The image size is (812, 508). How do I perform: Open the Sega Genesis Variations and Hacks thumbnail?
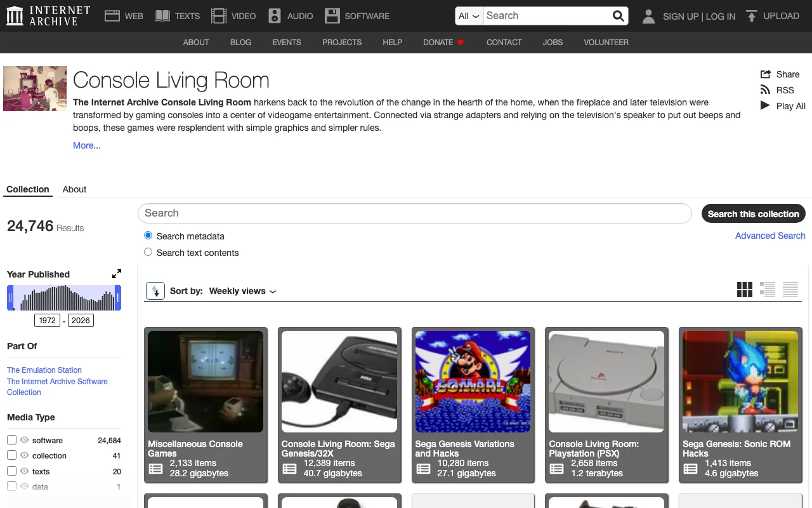pyautogui.click(x=473, y=382)
